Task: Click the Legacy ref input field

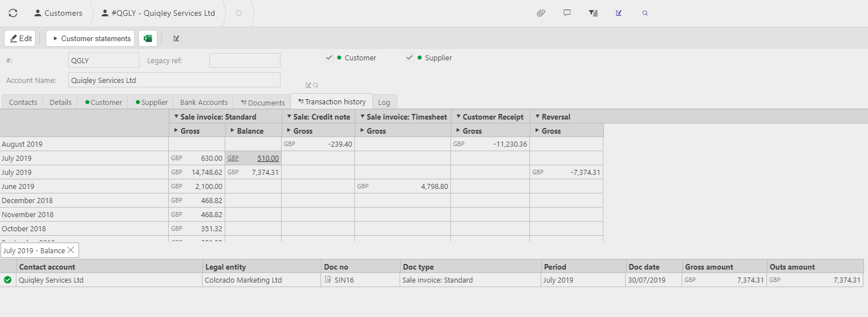Action: pyautogui.click(x=244, y=60)
